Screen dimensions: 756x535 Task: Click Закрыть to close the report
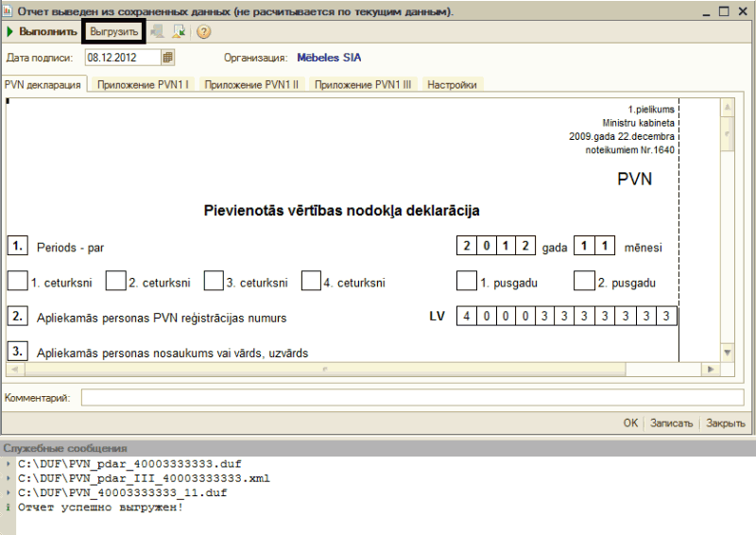point(726,423)
